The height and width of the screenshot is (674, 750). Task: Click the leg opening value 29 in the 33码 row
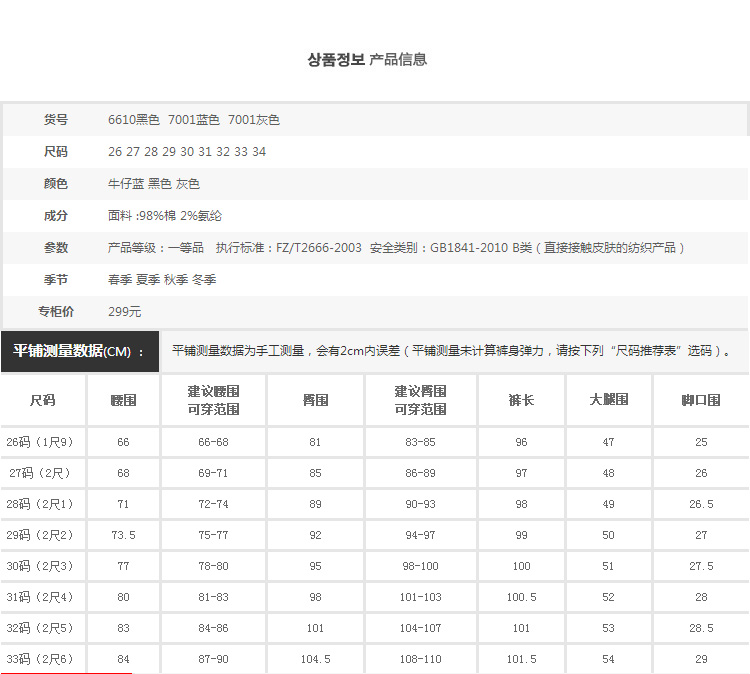point(701,659)
